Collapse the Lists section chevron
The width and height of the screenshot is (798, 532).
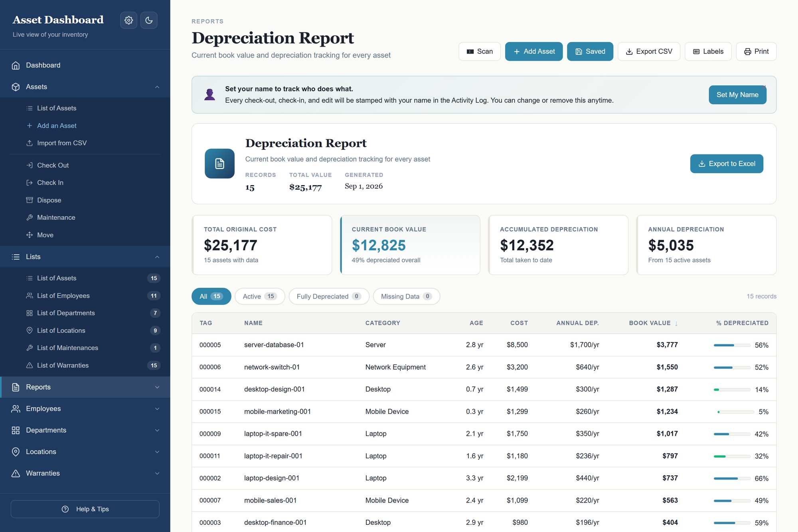(x=157, y=257)
